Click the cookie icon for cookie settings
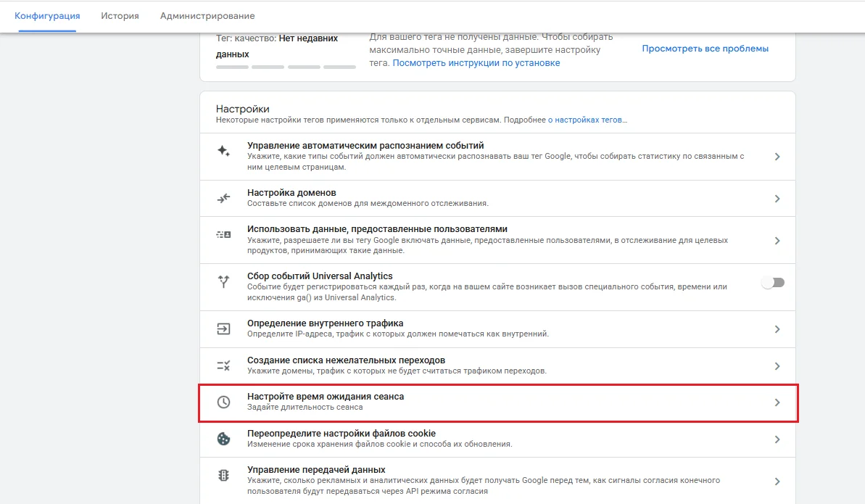The height and width of the screenshot is (504, 865). point(223,439)
